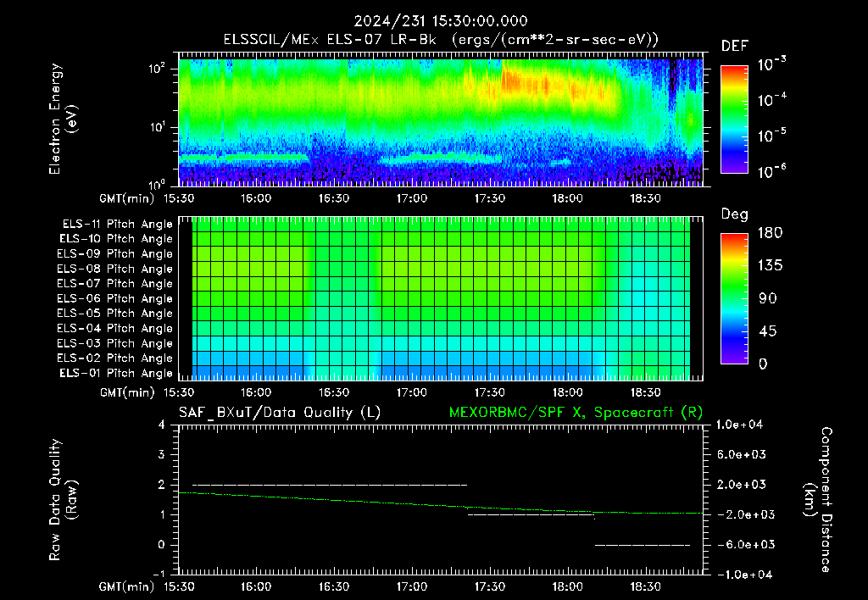Click the 10^-6 value on the DEF scale
Viewport: 868px width, 600px height.
(x=772, y=170)
